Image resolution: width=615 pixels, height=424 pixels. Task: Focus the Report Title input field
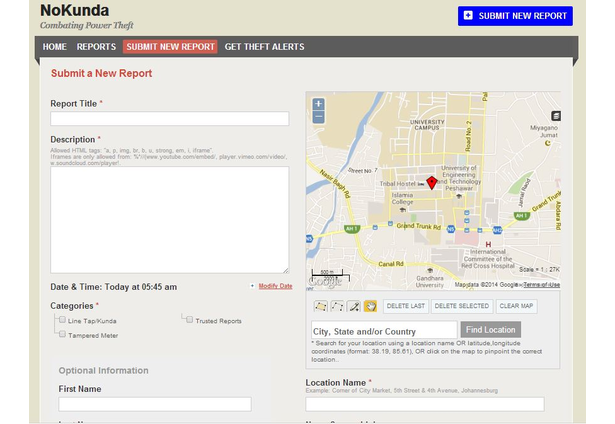point(169,118)
